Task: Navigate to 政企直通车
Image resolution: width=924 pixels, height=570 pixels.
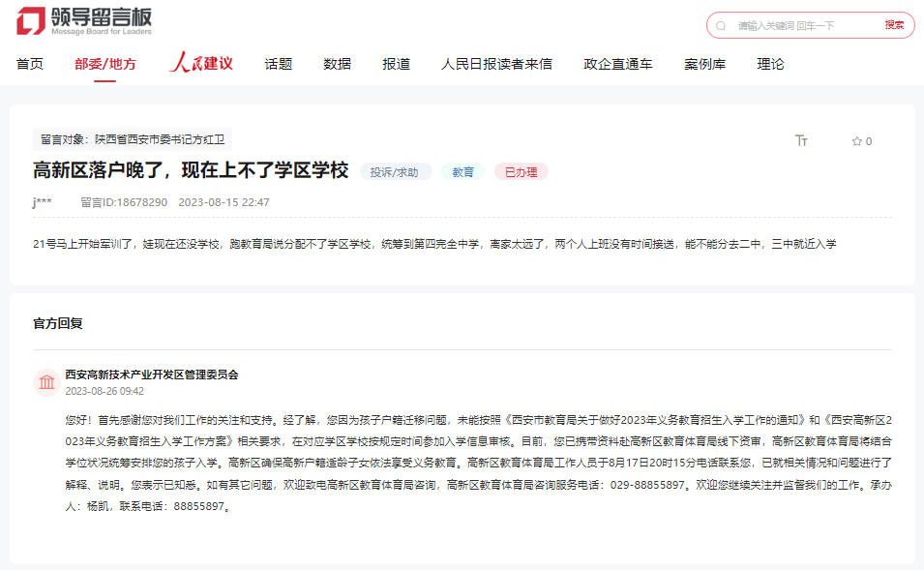Action: [616, 66]
